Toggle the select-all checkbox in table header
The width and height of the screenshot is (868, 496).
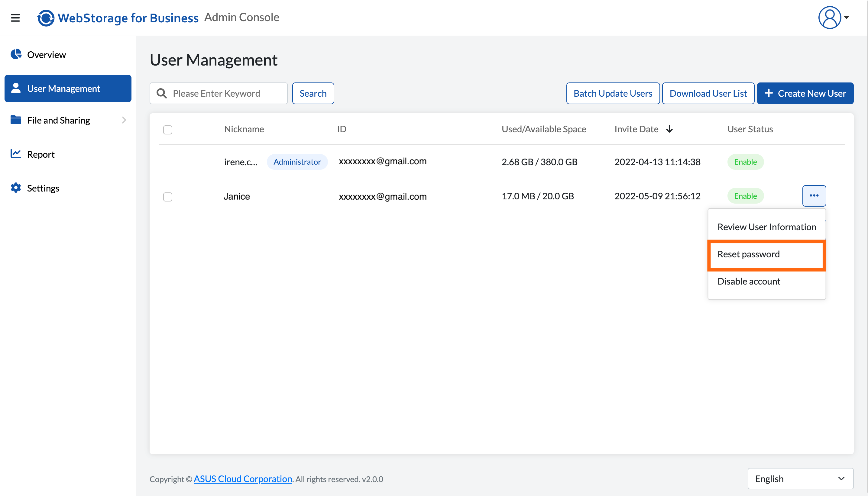(x=168, y=130)
